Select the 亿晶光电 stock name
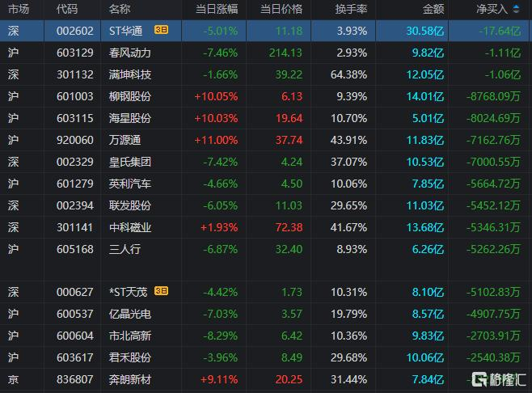Image resolution: width=532 pixels, height=393 pixels. tap(130, 314)
